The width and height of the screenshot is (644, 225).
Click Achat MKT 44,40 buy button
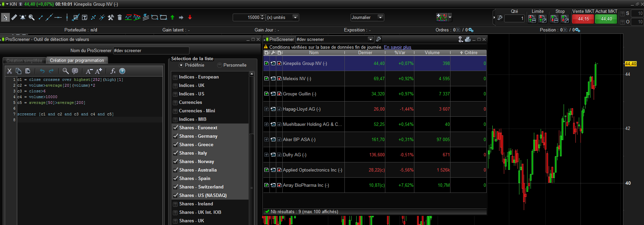click(606, 19)
